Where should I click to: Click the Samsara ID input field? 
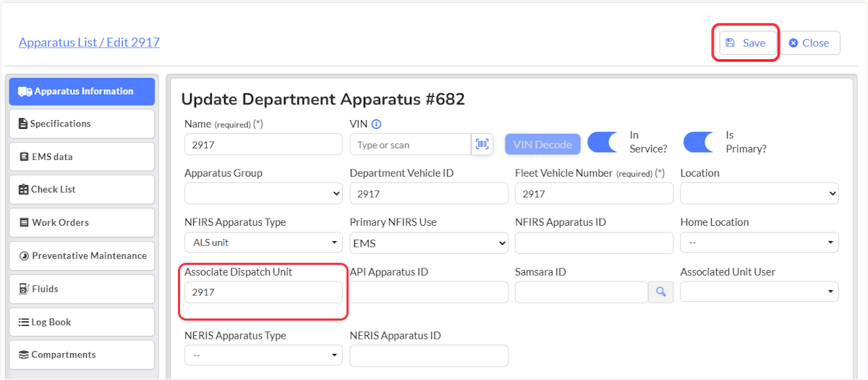pyautogui.click(x=582, y=292)
